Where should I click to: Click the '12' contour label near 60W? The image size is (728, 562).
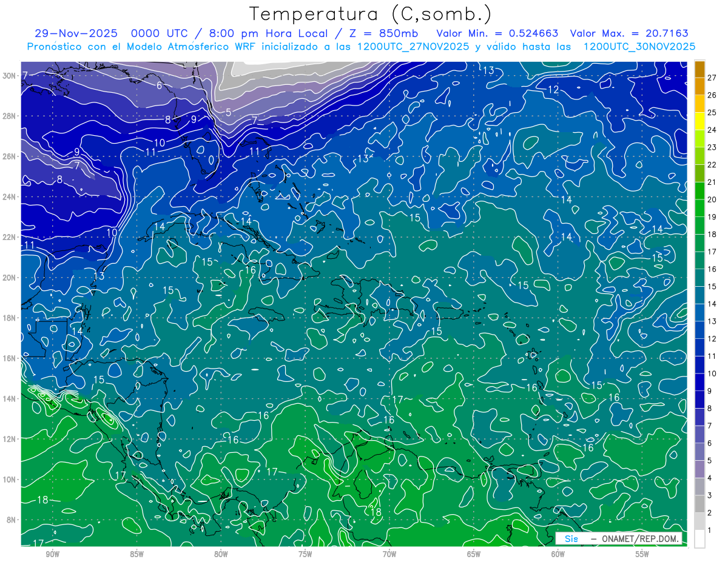[x=553, y=89]
